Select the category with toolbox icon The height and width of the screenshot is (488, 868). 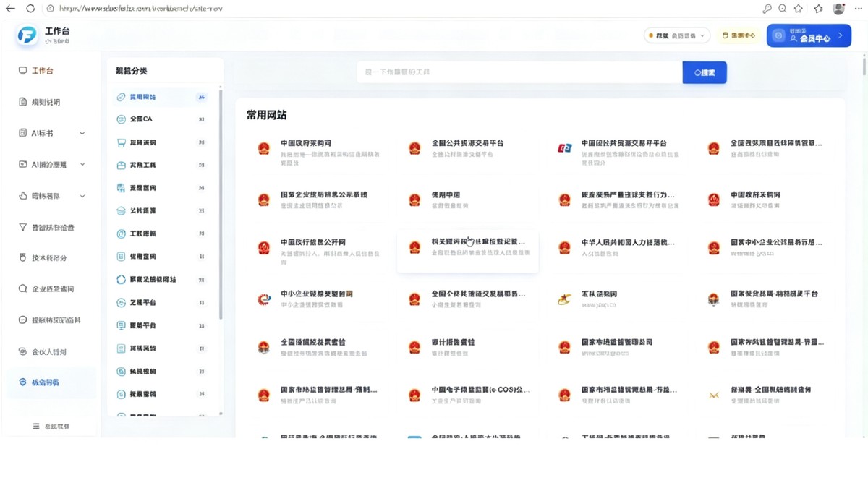[x=162, y=166]
